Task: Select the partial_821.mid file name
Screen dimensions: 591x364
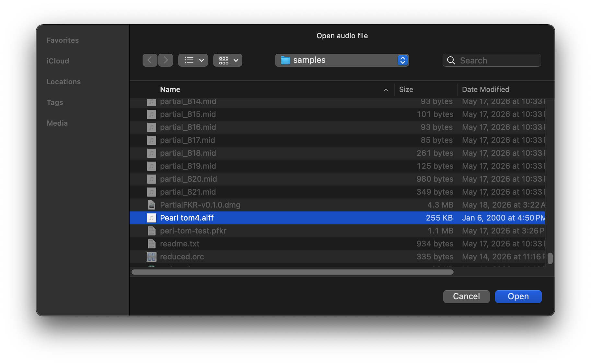Action: 188,192
